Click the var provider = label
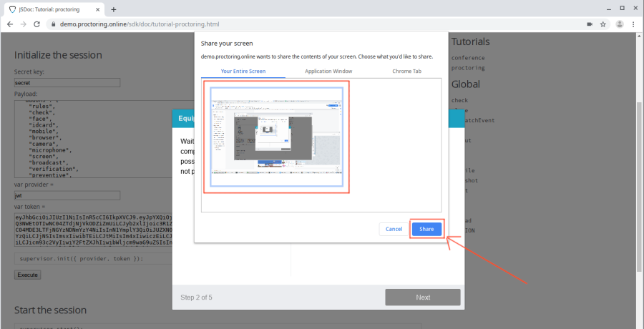Screen dimensions: 644x329 click(34, 185)
